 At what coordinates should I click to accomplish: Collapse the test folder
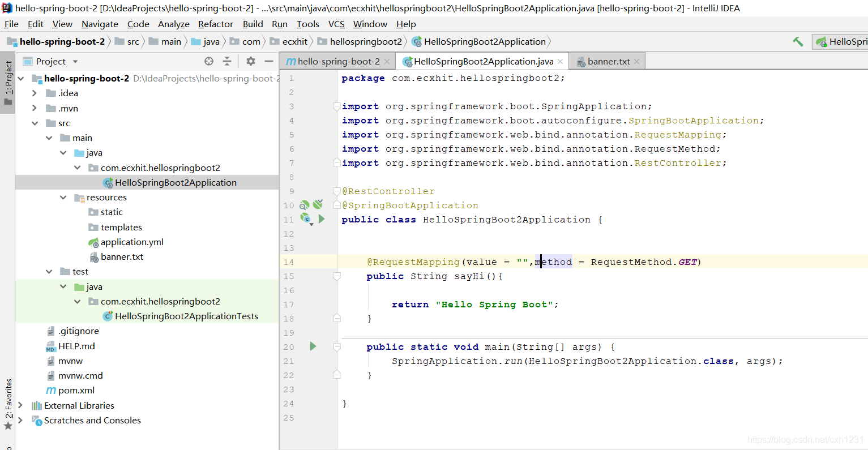49,272
